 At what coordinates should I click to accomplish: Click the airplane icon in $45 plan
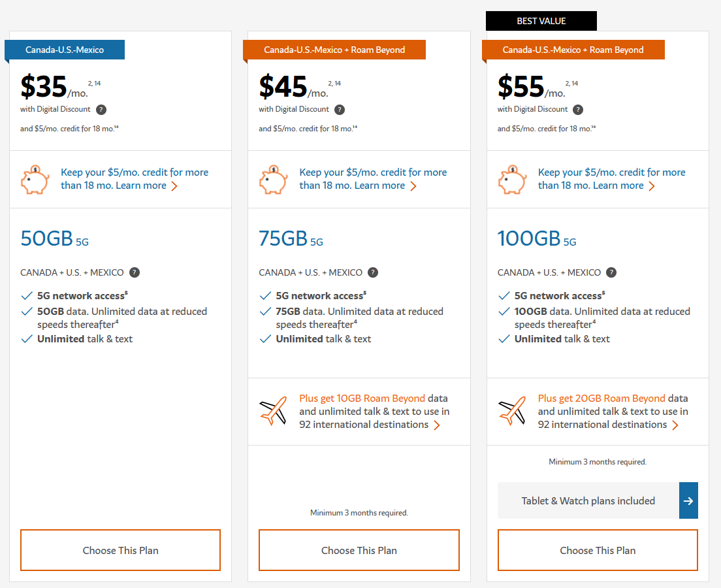[x=274, y=412]
